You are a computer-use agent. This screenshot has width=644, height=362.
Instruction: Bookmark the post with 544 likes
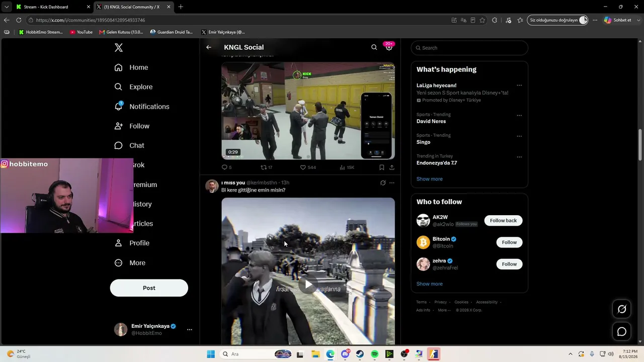pos(382,167)
